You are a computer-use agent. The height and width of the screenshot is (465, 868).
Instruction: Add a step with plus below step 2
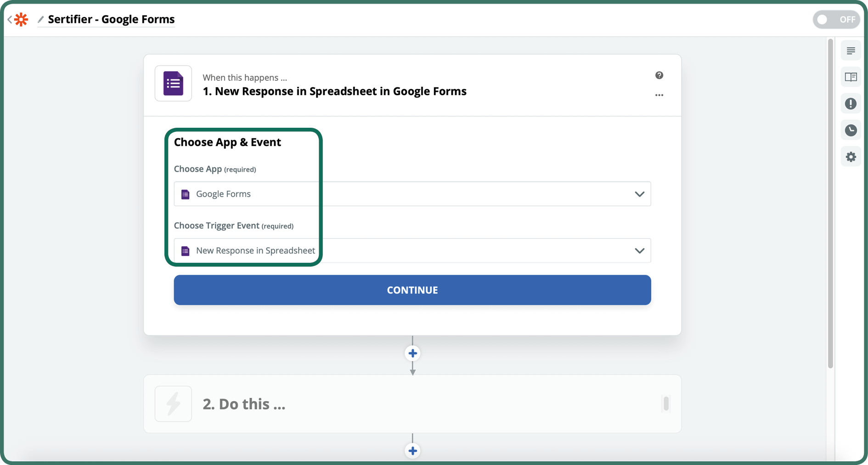click(412, 451)
